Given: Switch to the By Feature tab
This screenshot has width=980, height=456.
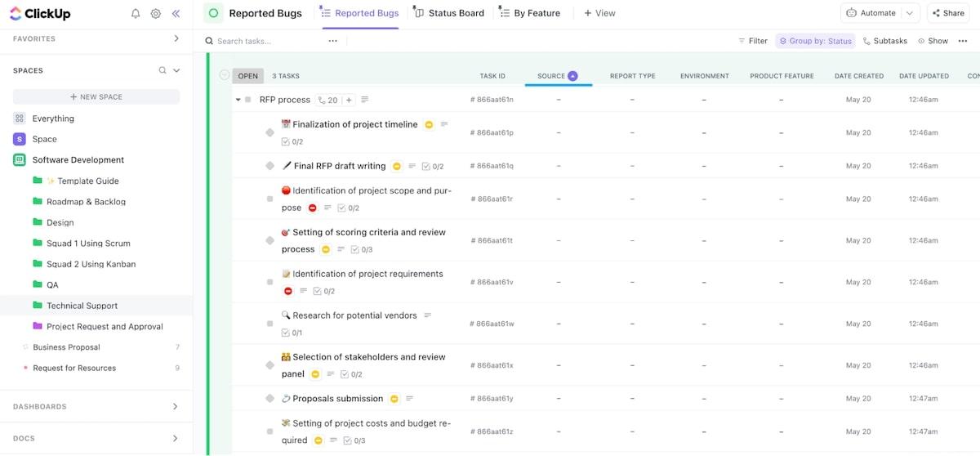Looking at the screenshot, I should point(531,13).
